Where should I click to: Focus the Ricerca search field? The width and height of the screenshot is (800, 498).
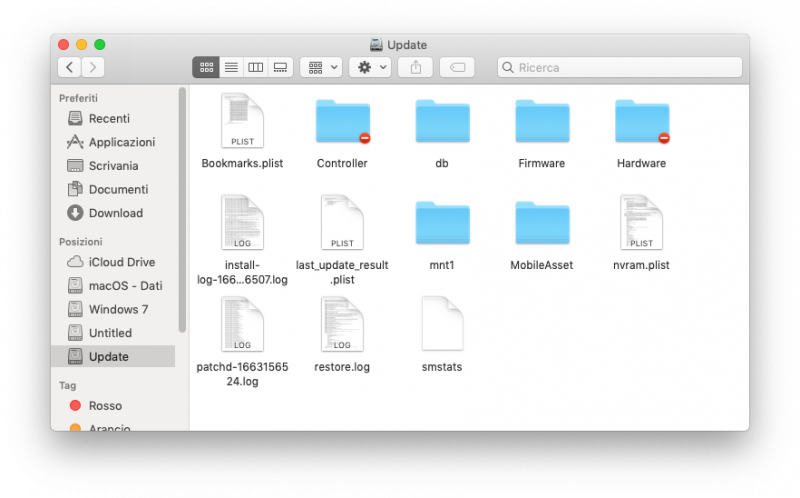[619, 67]
